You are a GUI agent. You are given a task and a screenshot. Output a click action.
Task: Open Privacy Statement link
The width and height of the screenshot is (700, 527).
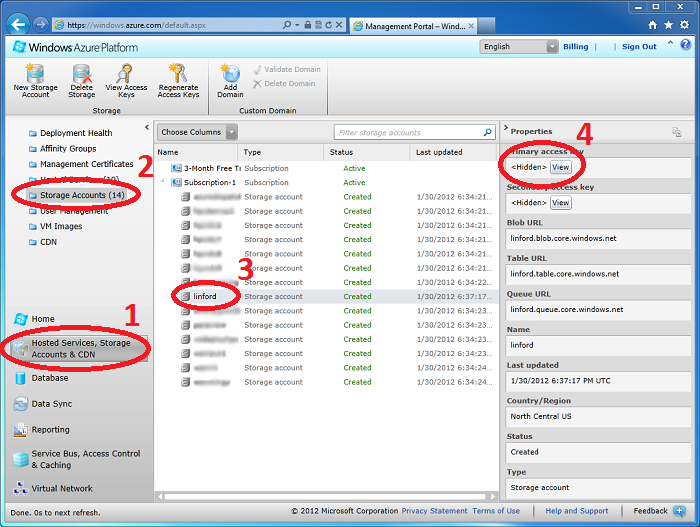pyautogui.click(x=434, y=511)
